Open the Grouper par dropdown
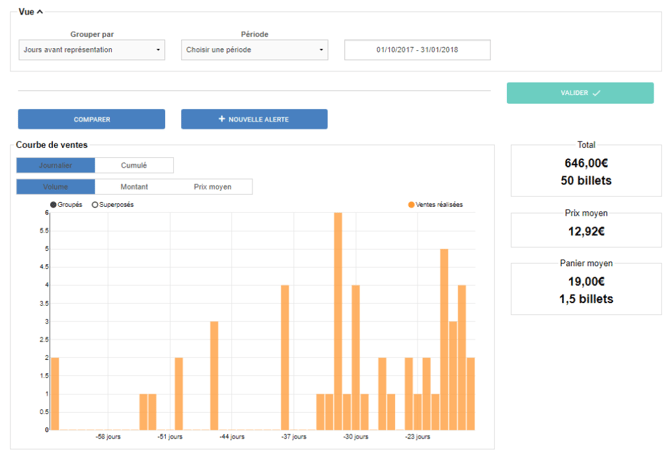Image resolution: width=670 pixels, height=459 pixels. point(91,50)
